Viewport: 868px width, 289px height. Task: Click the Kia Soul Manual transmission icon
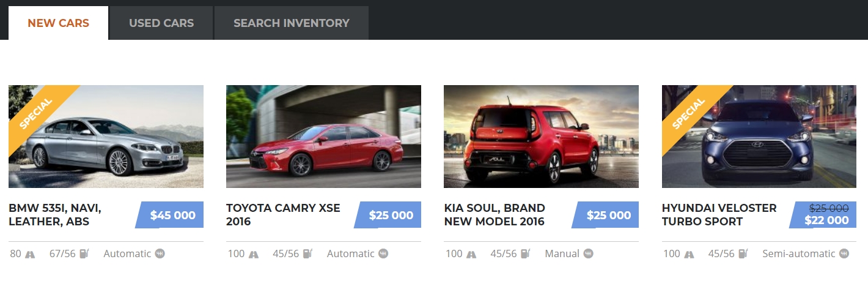coord(588,253)
